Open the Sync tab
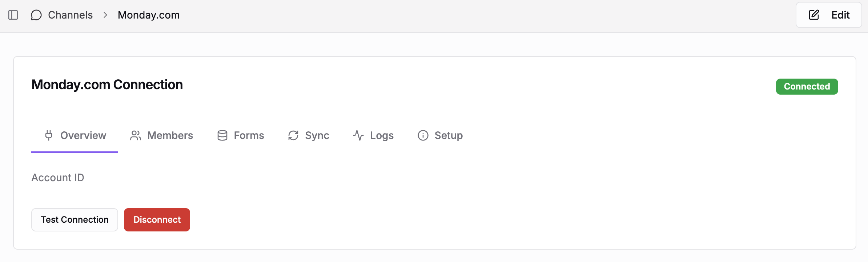868x262 pixels. click(x=317, y=135)
